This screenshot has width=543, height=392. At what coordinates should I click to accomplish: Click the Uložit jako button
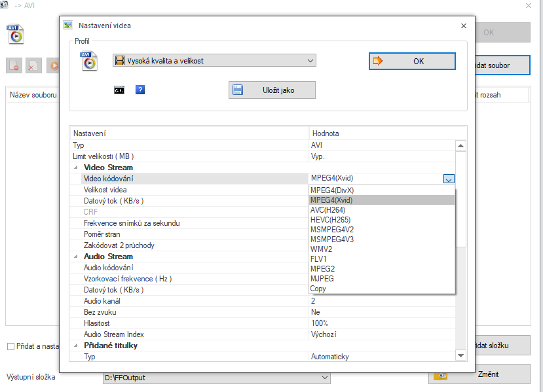[x=272, y=90]
